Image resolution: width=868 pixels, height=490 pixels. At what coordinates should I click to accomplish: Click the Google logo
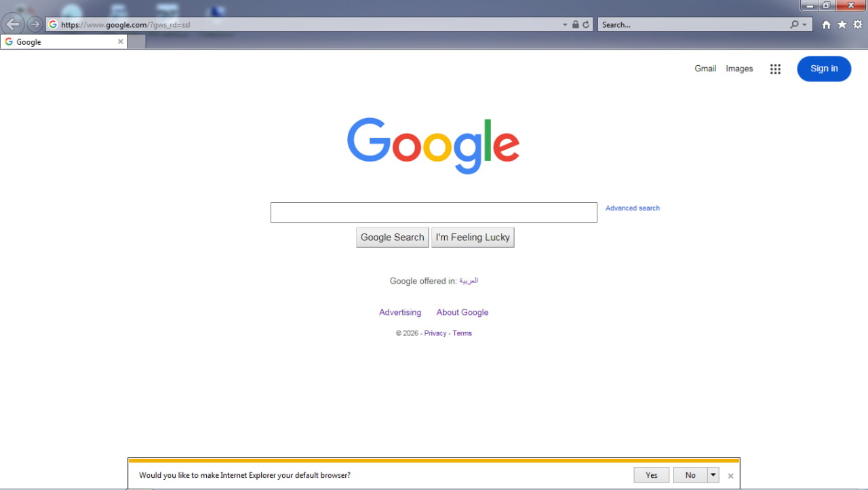tap(433, 145)
